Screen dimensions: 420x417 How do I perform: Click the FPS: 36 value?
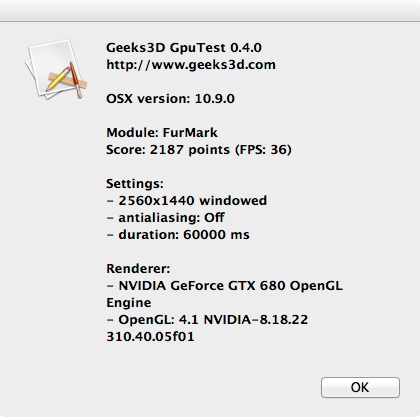(263, 150)
